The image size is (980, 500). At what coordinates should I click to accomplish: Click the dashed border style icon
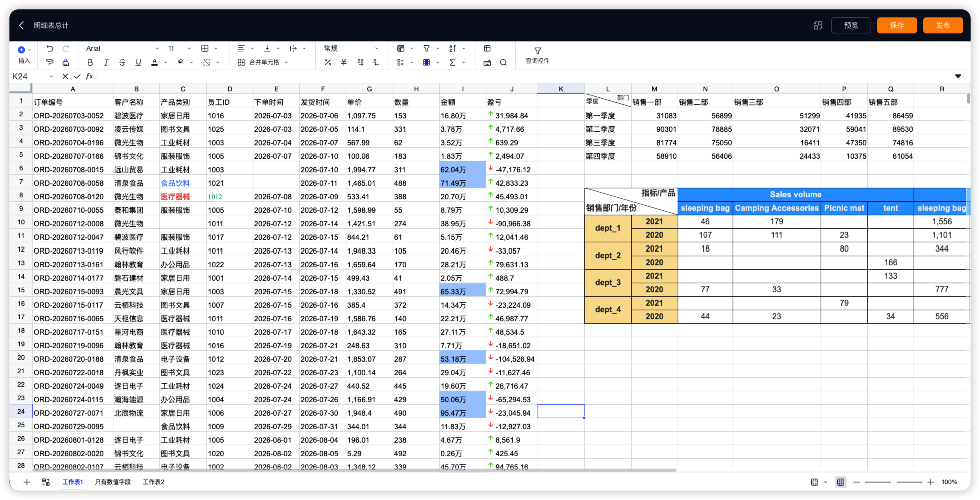click(x=206, y=62)
